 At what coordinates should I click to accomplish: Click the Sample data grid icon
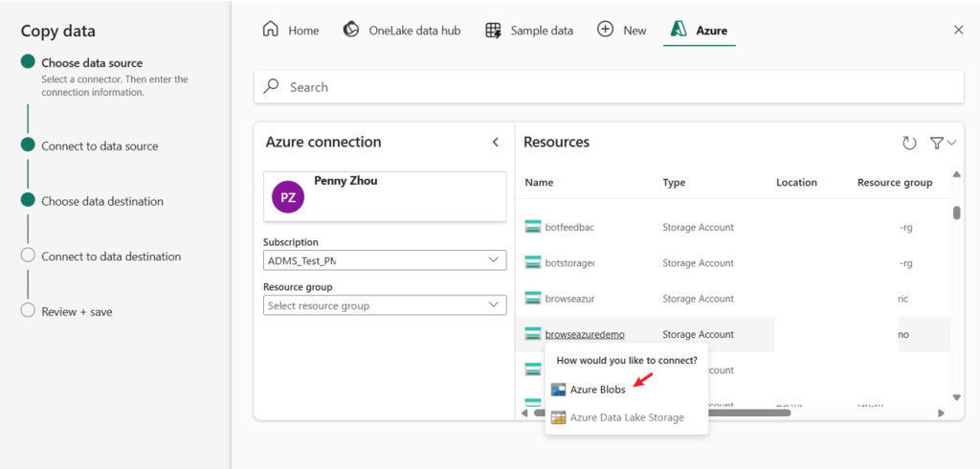[494, 30]
